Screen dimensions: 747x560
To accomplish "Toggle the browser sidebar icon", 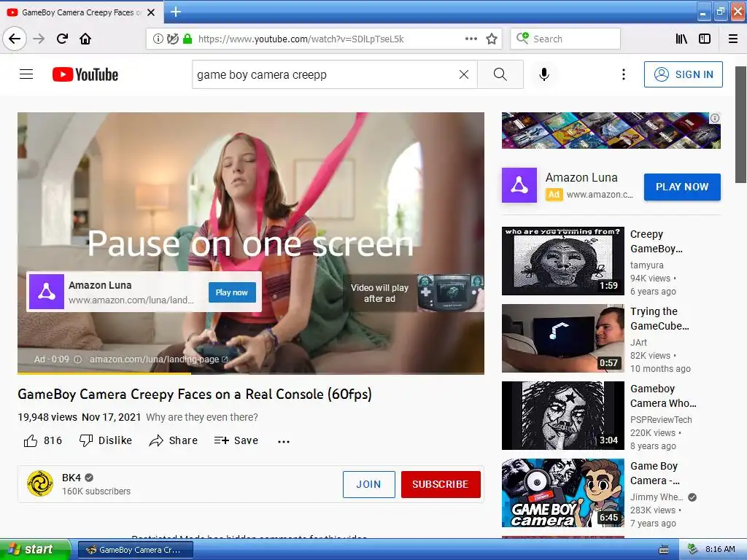I will pyautogui.click(x=705, y=39).
